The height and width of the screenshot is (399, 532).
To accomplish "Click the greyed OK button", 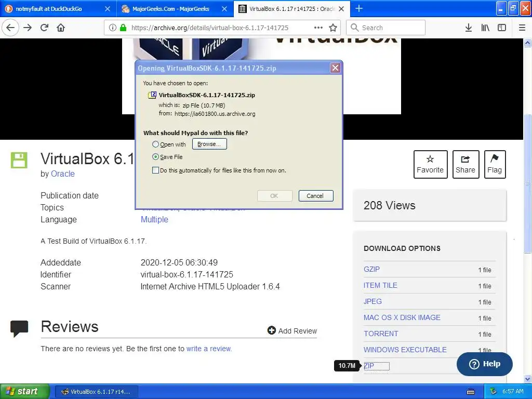I will (274, 196).
